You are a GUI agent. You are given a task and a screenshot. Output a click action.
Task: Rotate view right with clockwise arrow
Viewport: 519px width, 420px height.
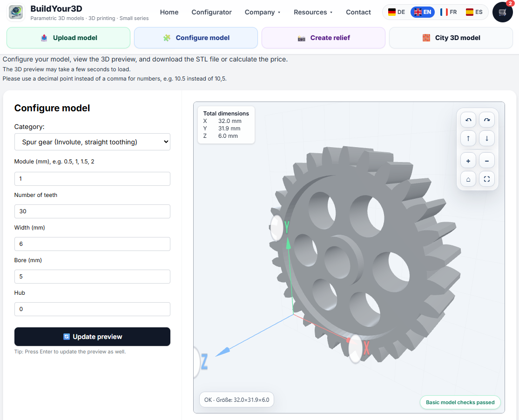coord(486,120)
